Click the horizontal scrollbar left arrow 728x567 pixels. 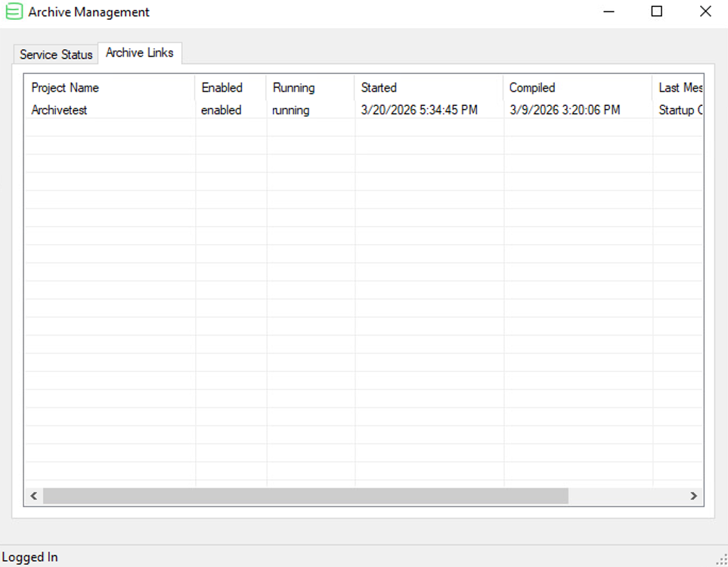pyautogui.click(x=34, y=496)
